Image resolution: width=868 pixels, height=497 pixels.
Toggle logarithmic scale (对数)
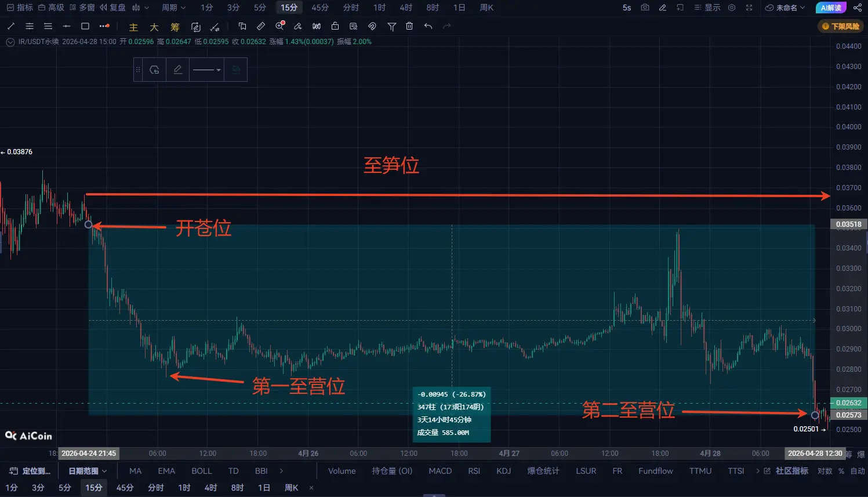[x=825, y=471]
